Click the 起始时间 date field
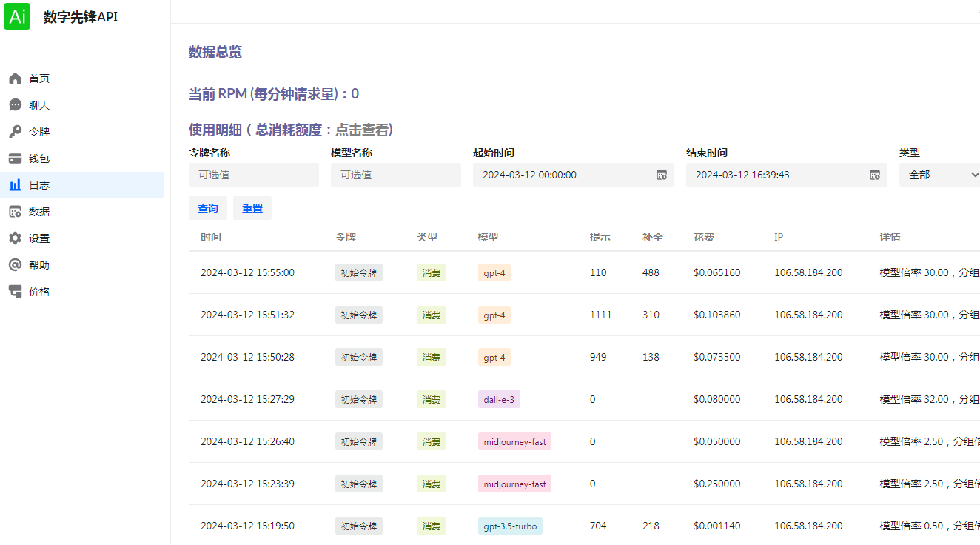The width and height of the screenshot is (980, 545). pos(574,175)
